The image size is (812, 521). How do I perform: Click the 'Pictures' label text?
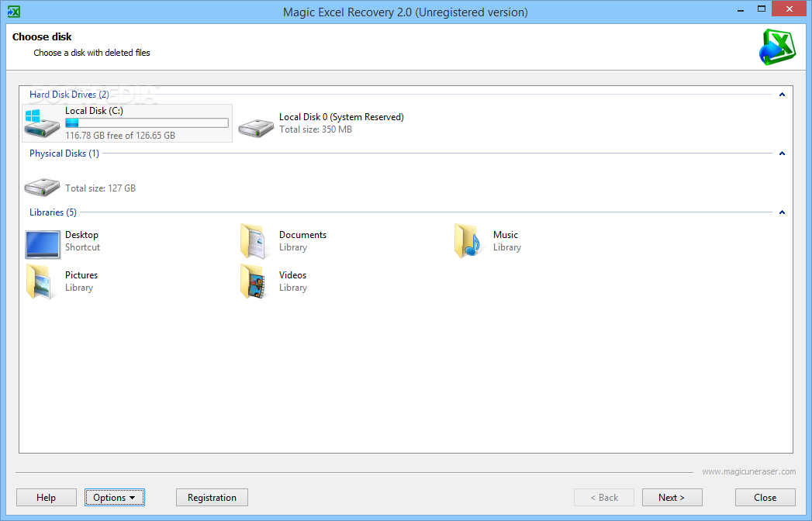click(x=81, y=275)
